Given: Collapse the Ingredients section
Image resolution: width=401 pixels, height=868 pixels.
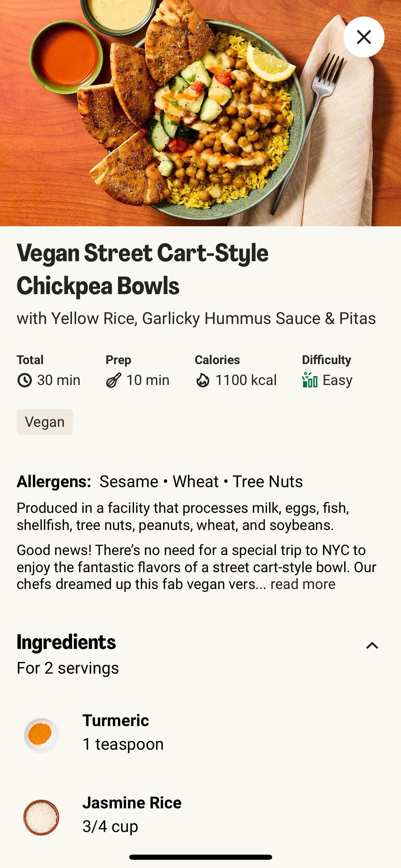Looking at the screenshot, I should tap(372, 646).
